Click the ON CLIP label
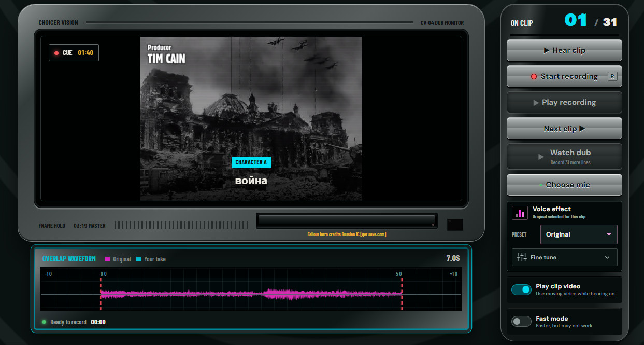Viewport: 644px width, 345px height. tap(522, 23)
